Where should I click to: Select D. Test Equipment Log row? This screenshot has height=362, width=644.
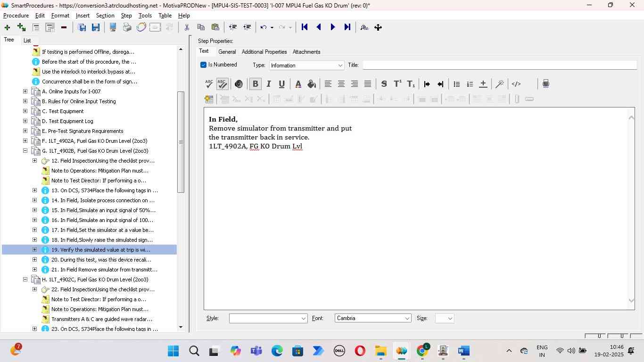pyautogui.click(x=67, y=121)
